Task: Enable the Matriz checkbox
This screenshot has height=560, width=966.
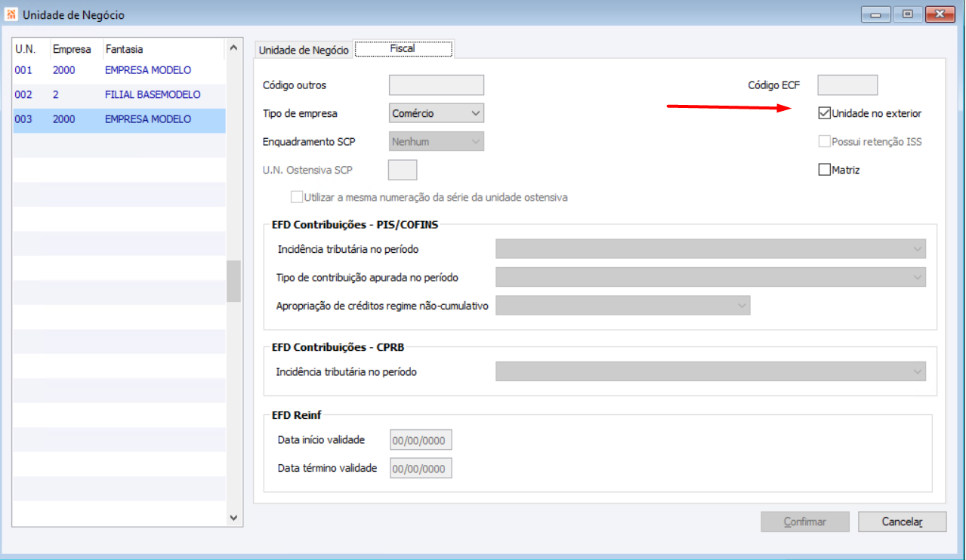Action: tap(825, 170)
